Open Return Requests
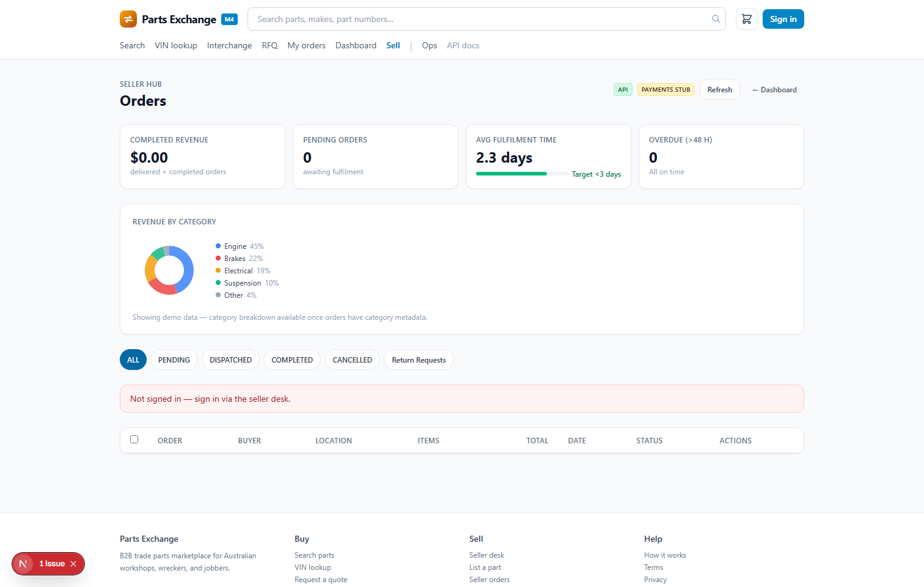Viewport: 924px width, 587px height. [x=419, y=360]
